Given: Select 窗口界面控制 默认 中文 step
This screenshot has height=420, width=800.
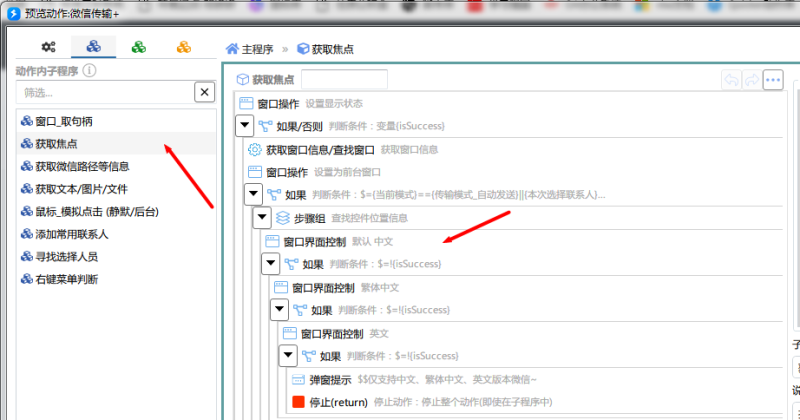Looking at the screenshot, I should [523, 241].
